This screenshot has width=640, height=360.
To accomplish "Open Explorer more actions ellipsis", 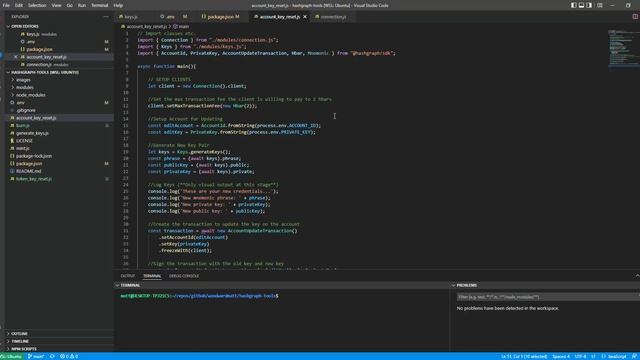I will point(106,17).
